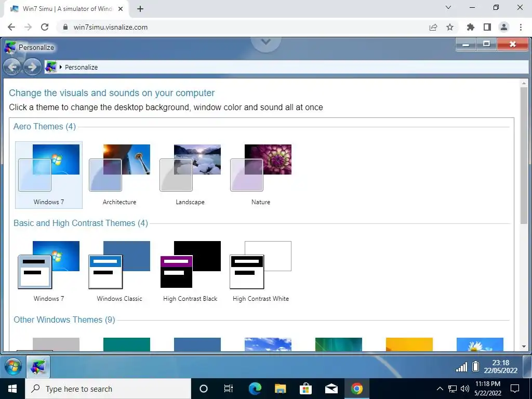Pick the Nature theme with purple flower
The width and height of the screenshot is (532, 399).
[261, 175]
